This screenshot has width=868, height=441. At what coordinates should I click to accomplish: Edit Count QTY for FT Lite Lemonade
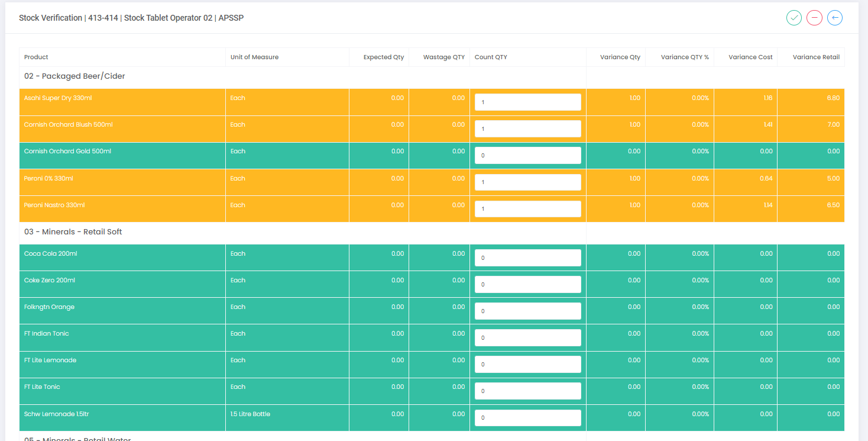point(527,365)
